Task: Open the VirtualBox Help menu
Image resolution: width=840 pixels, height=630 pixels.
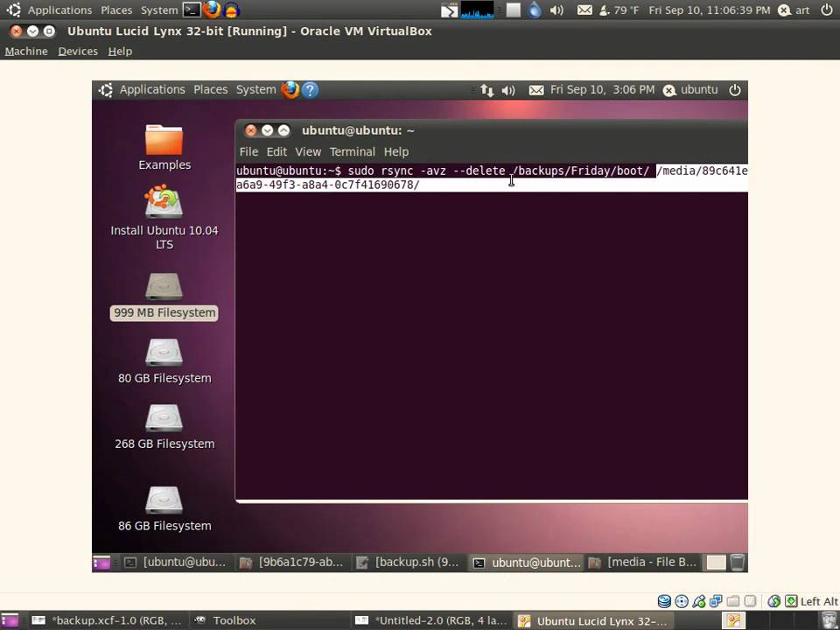Action: [120, 52]
